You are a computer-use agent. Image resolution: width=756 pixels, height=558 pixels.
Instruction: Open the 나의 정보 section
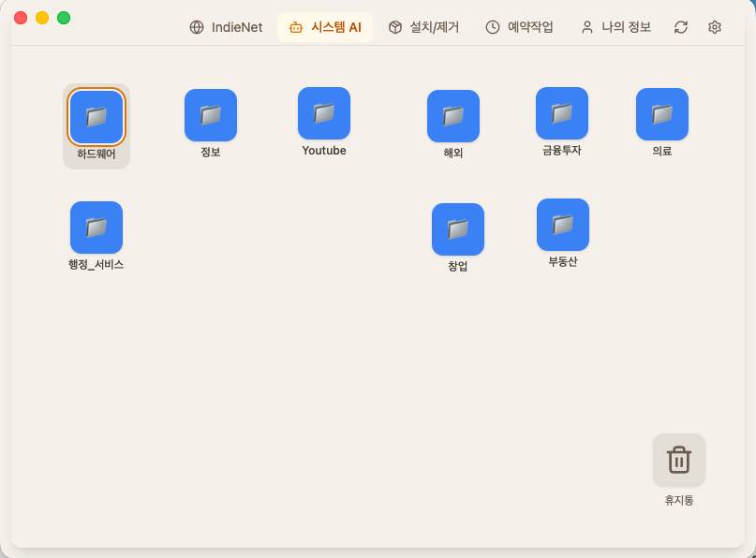[x=614, y=27]
